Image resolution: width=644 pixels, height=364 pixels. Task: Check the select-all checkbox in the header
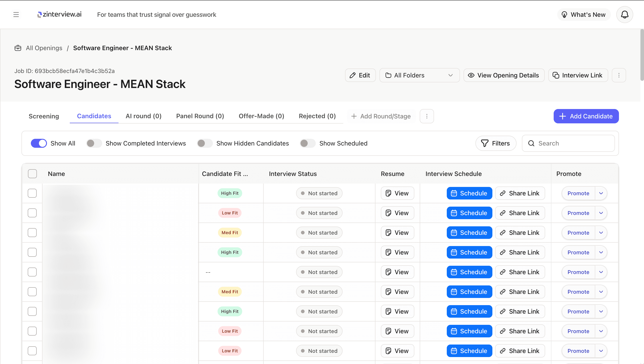(x=32, y=174)
